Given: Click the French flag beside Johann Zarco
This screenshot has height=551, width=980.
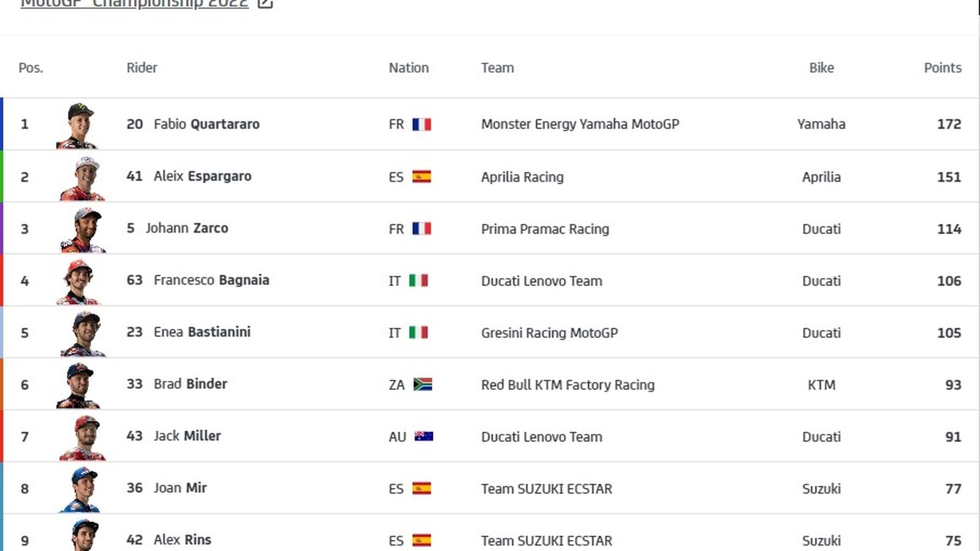Looking at the screenshot, I should coord(422,229).
